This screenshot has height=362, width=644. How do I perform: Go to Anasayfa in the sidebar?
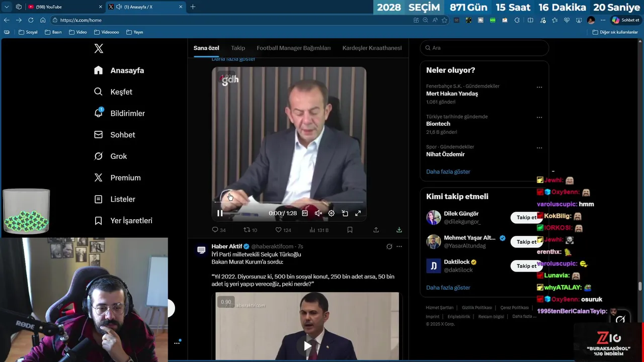(x=119, y=70)
